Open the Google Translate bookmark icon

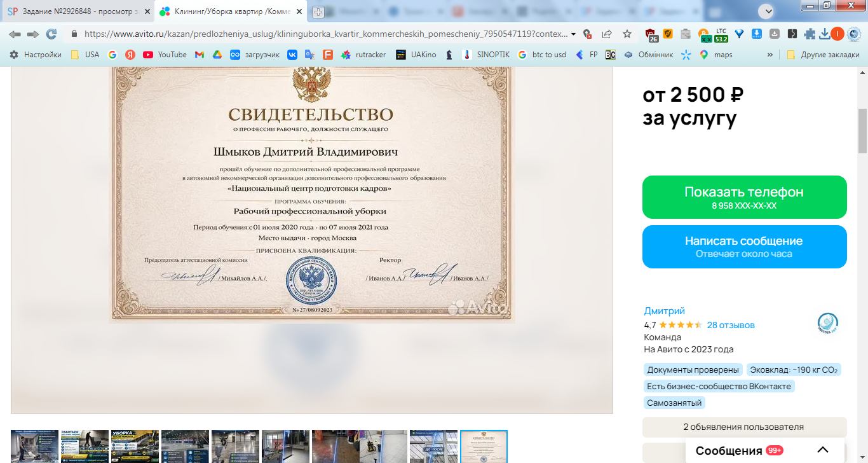point(310,55)
